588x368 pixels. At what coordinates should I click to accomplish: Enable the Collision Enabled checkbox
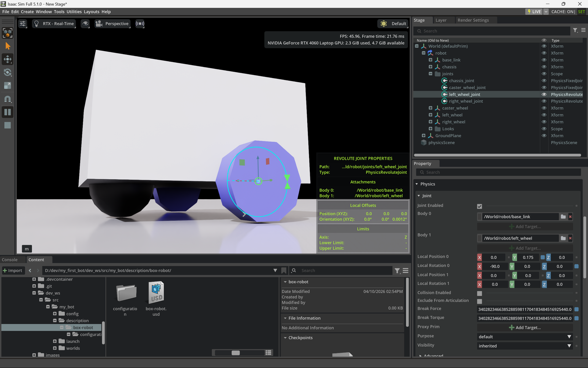pos(480,293)
